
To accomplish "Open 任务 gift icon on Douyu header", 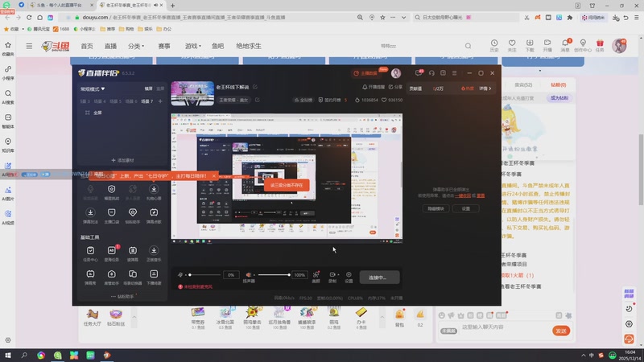I will (600, 46).
